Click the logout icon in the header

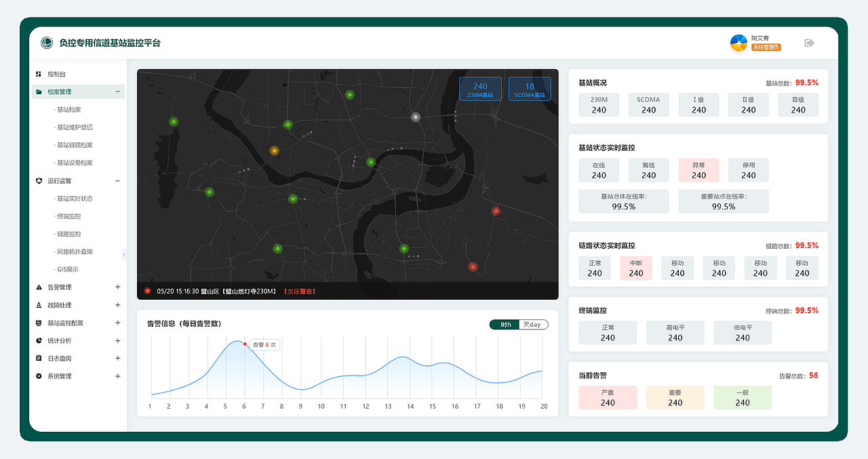[x=809, y=43]
